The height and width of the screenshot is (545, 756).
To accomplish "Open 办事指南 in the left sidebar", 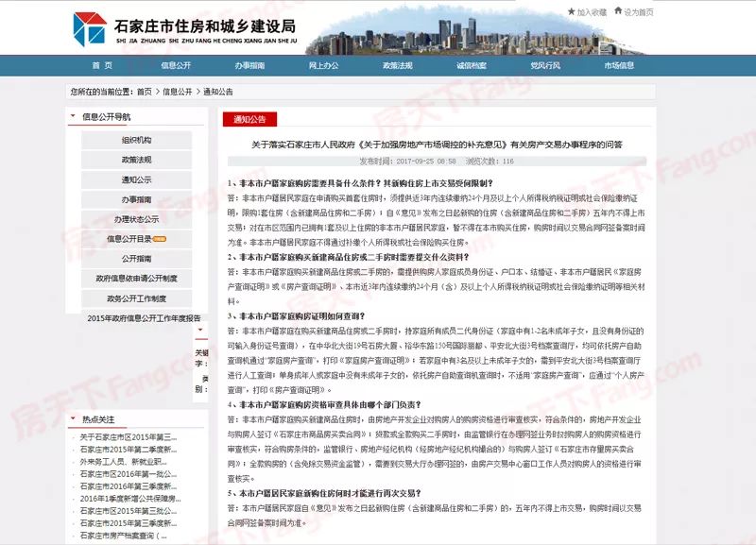I will [x=136, y=199].
